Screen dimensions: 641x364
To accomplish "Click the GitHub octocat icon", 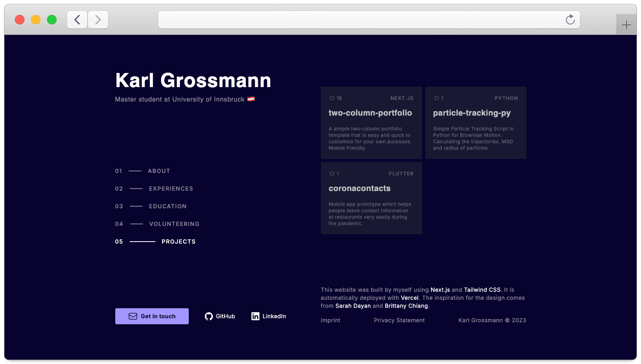I will coord(209,316).
